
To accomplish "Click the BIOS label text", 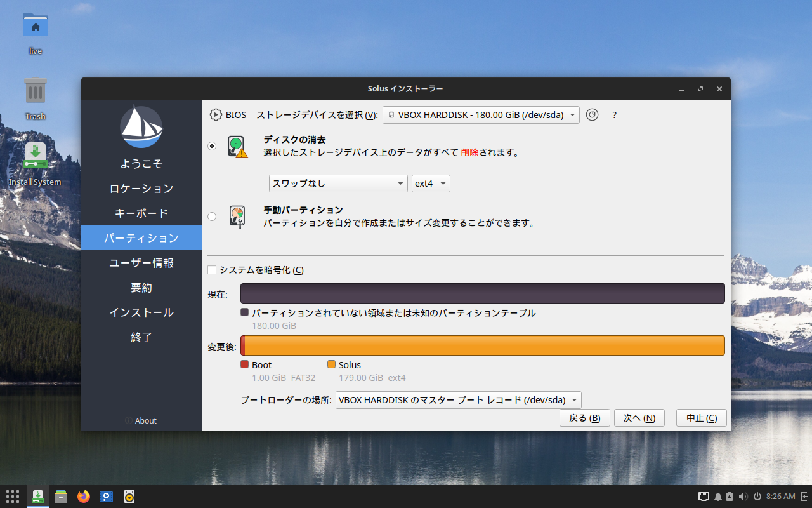I will coord(236,115).
